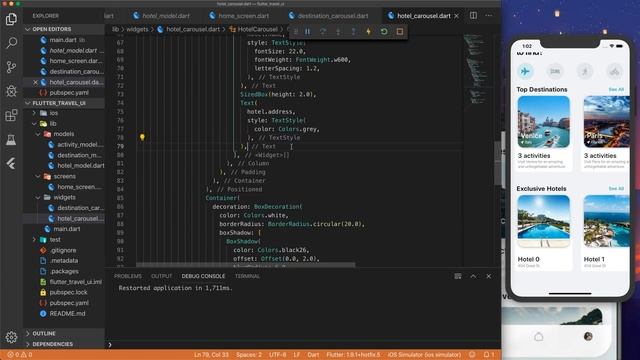This screenshot has width=640, height=360.
Task: Open the PROBLEMS panel tab
Action: click(x=128, y=276)
